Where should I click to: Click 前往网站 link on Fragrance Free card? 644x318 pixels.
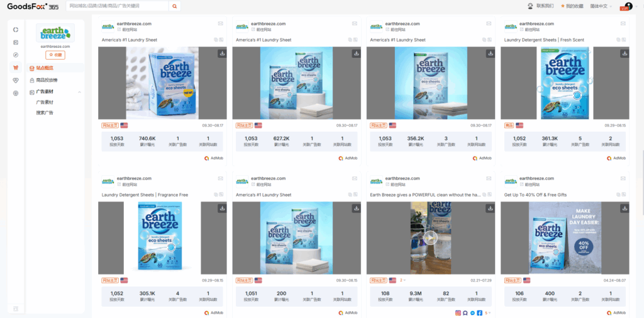click(x=127, y=185)
